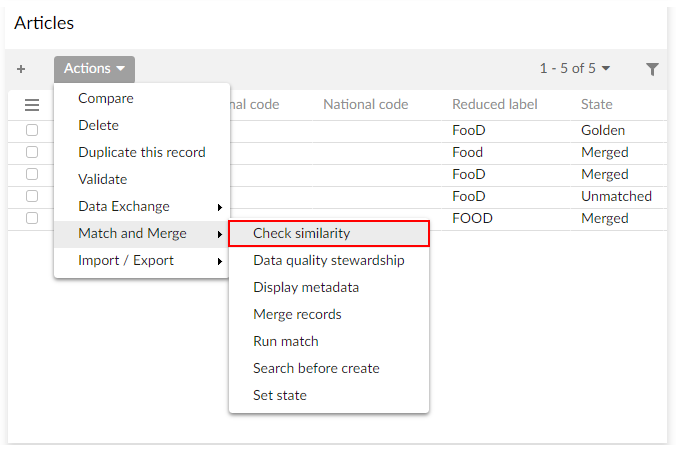Select Delete in Actions menu
This screenshot has height=452, width=676.
pyautogui.click(x=98, y=126)
